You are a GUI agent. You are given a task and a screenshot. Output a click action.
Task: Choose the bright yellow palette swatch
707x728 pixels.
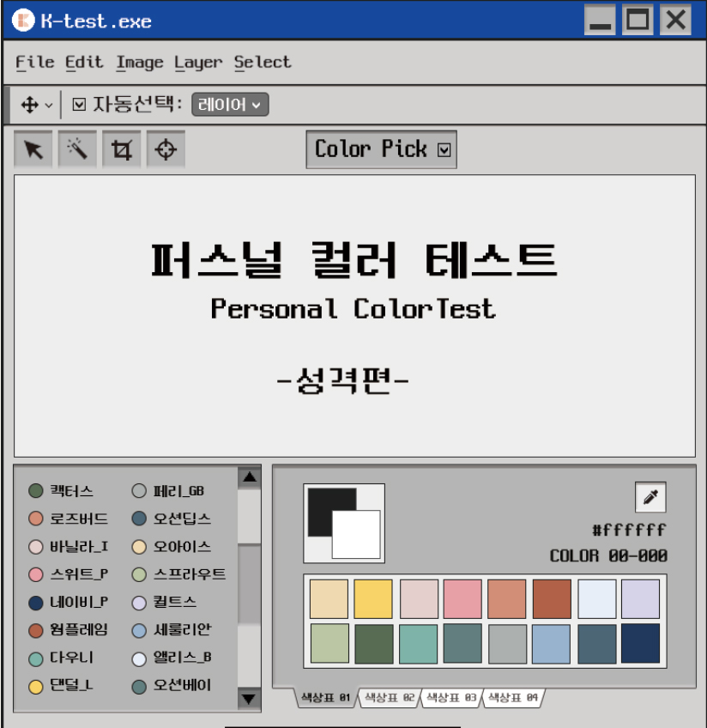pyautogui.click(x=373, y=599)
